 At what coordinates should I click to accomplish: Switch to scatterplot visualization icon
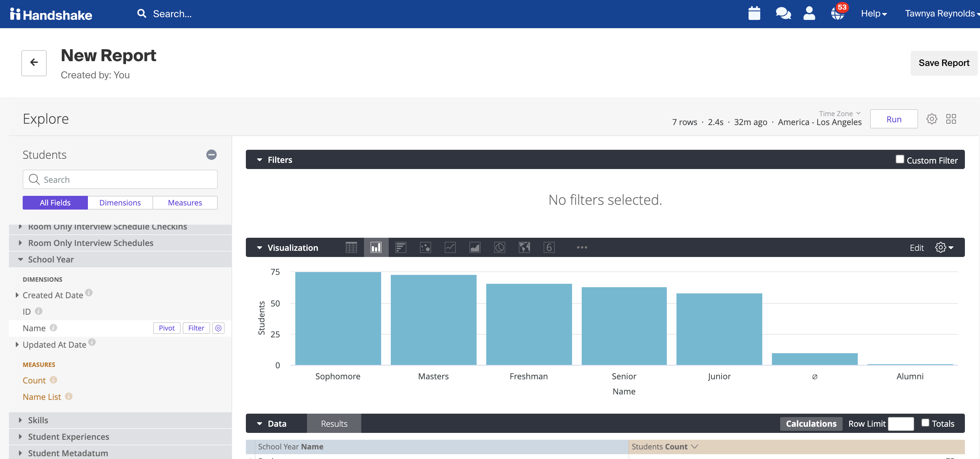click(x=425, y=248)
